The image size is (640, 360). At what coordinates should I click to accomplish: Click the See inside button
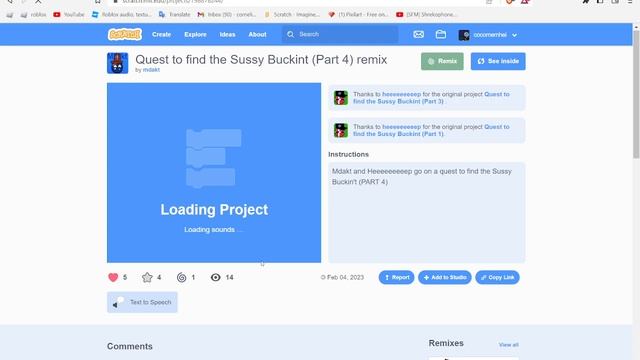coord(498,61)
